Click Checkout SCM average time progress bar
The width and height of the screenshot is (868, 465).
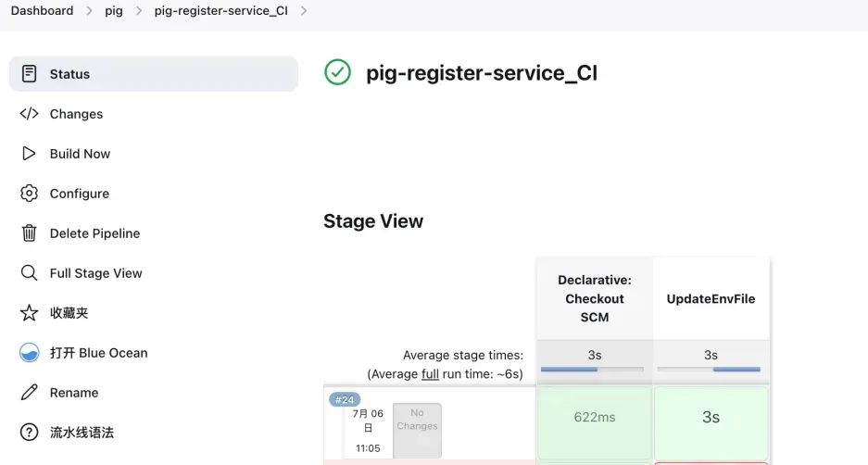592,370
